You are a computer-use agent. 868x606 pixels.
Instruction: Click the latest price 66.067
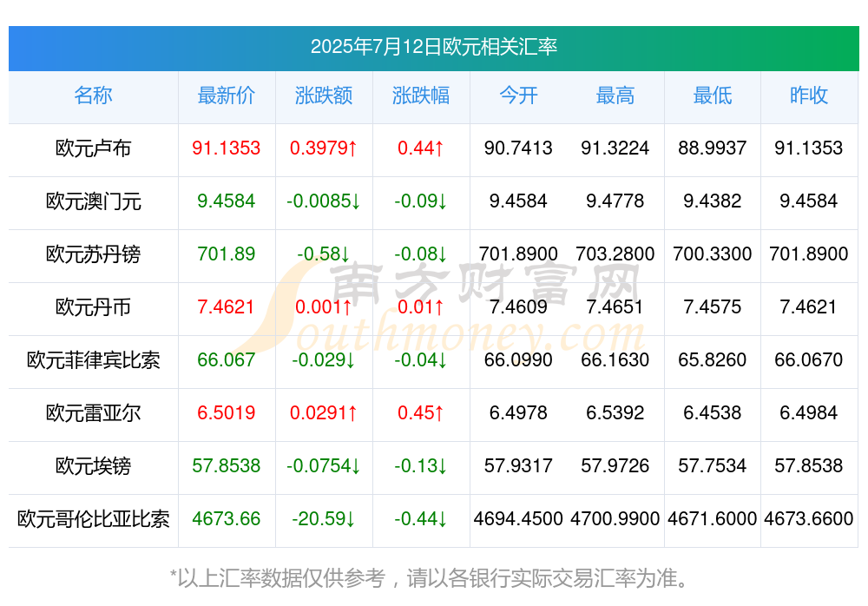(x=226, y=360)
